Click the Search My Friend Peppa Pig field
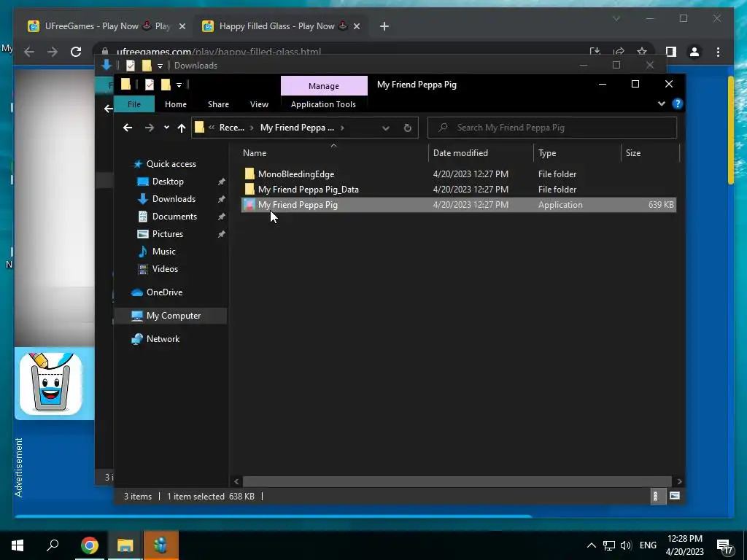Screen dimensions: 747x560 tap(552, 128)
